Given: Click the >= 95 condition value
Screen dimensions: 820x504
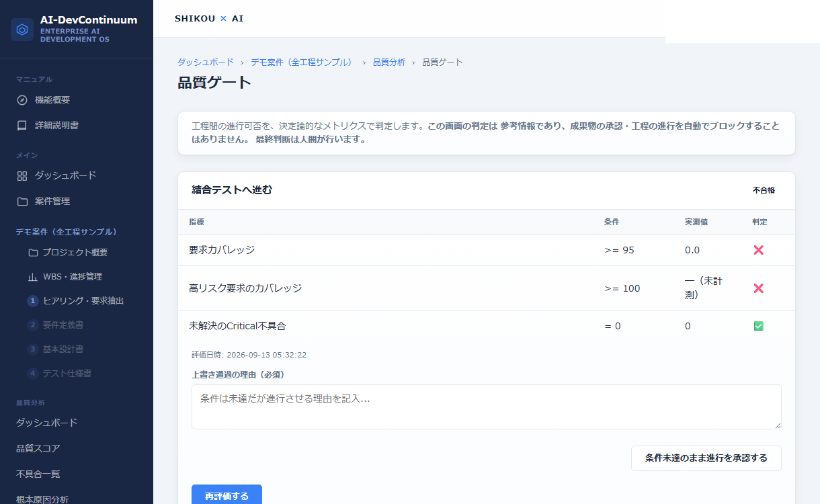Looking at the screenshot, I should [x=620, y=250].
